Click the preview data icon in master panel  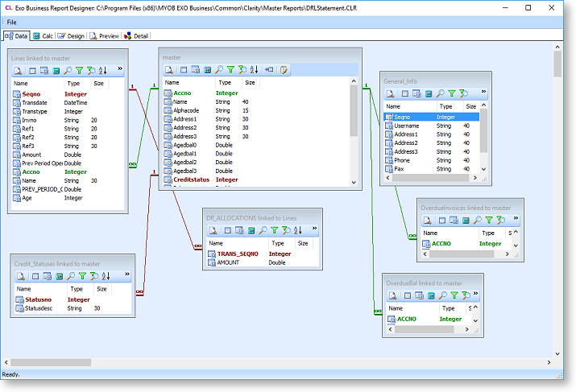pos(170,70)
